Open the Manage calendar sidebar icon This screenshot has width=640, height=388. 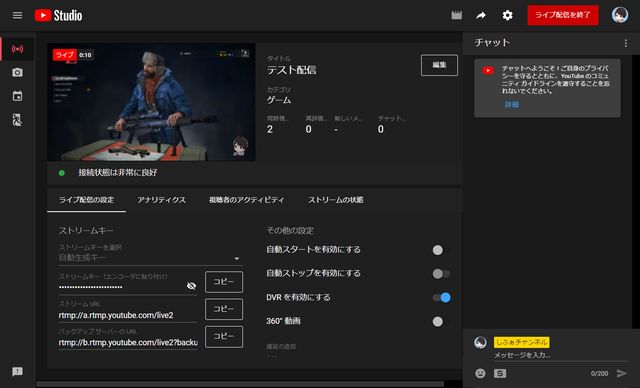point(17,96)
